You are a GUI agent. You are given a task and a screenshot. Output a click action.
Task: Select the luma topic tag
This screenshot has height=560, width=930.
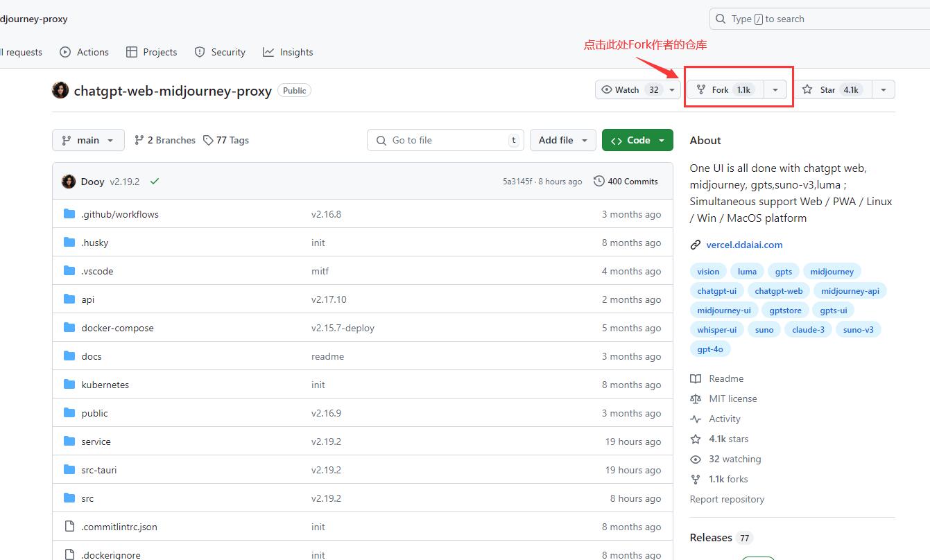[747, 272]
